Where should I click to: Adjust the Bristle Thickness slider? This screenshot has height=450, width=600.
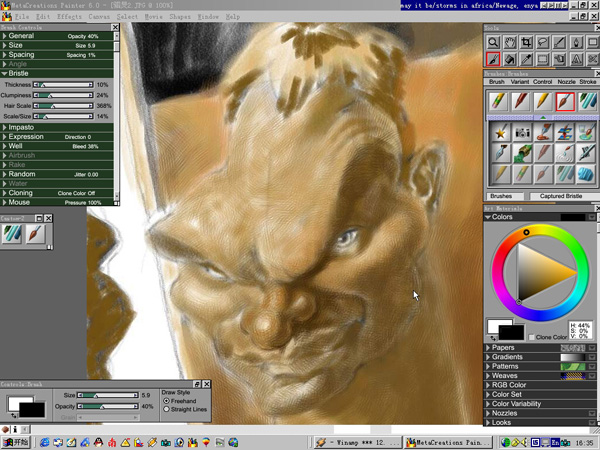(63, 85)
